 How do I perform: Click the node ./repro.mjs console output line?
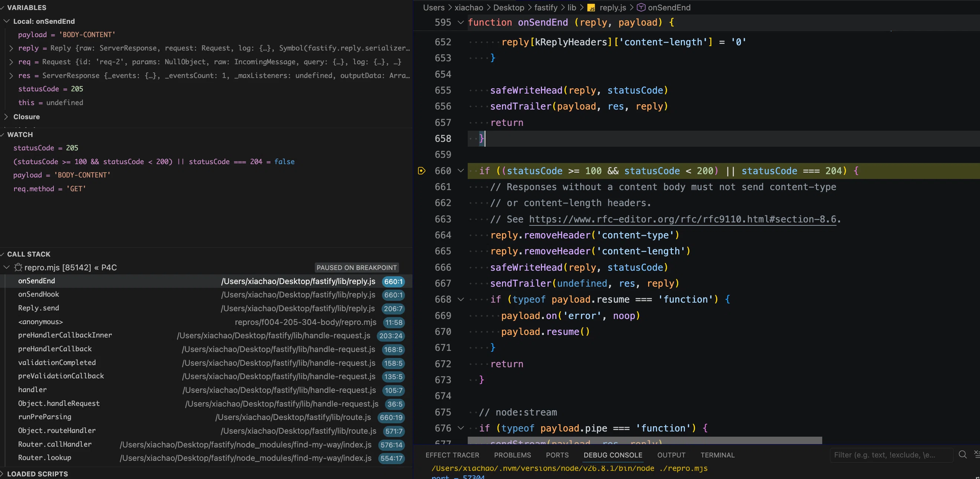[x=569, y=468]
